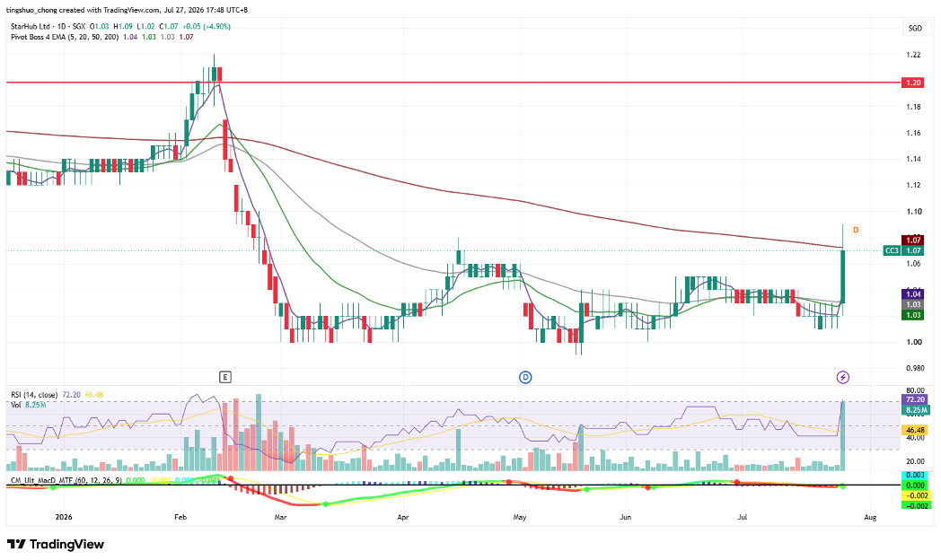Click the dark red 1.07 EMA price tag
941x560 pixels.
[x=913, y=241]
